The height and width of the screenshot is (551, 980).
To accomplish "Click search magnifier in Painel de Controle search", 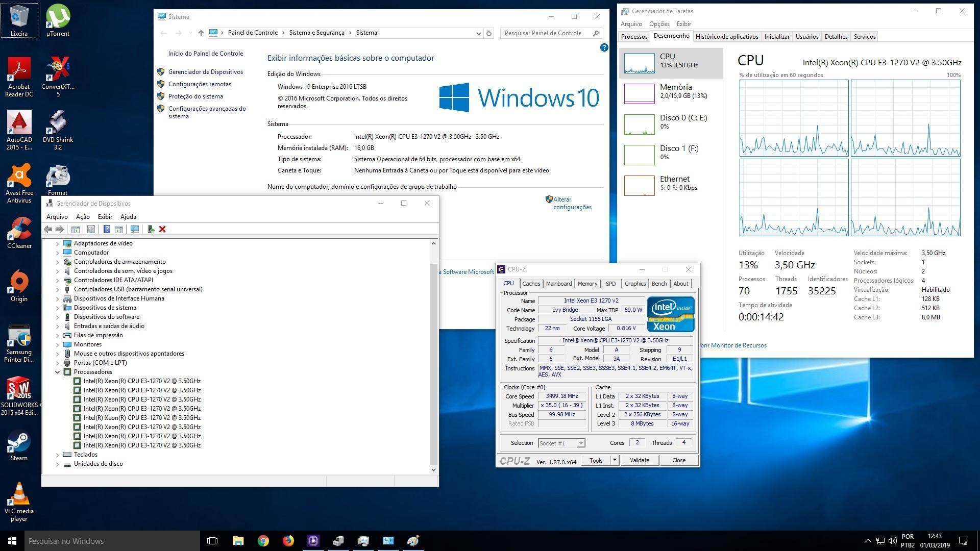I will [x=596, y=33].
